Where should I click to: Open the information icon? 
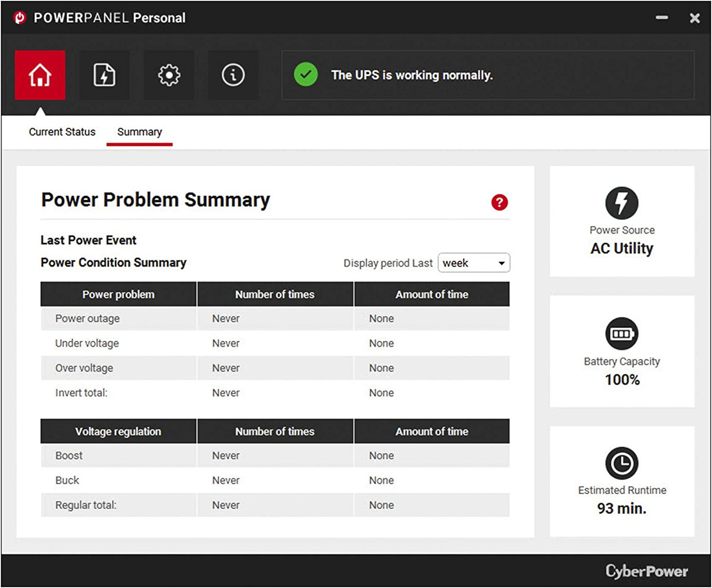233,75
